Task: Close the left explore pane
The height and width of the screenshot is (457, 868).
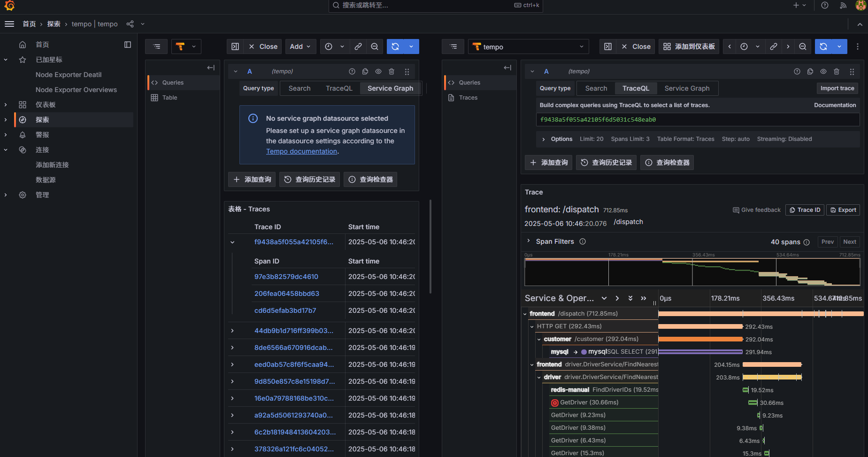Action: click(x=263, y=46)
